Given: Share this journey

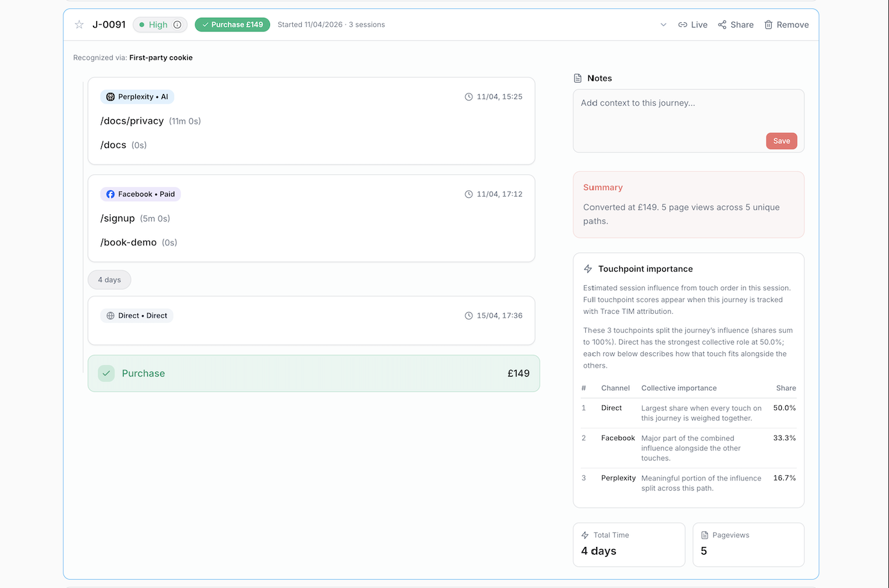Looking at the screenshot, I should (x=736, y=25).
